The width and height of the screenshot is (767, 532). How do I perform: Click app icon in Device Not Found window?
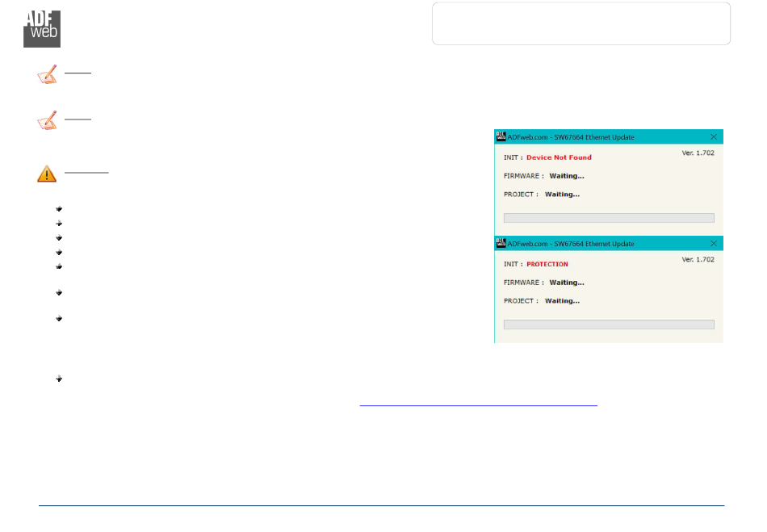[x=501, y=136]
